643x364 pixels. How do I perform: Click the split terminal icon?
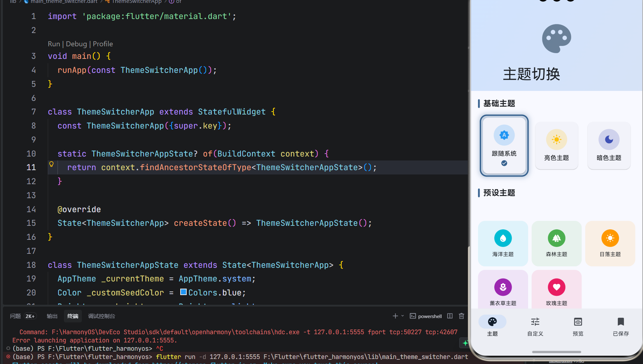450,316
